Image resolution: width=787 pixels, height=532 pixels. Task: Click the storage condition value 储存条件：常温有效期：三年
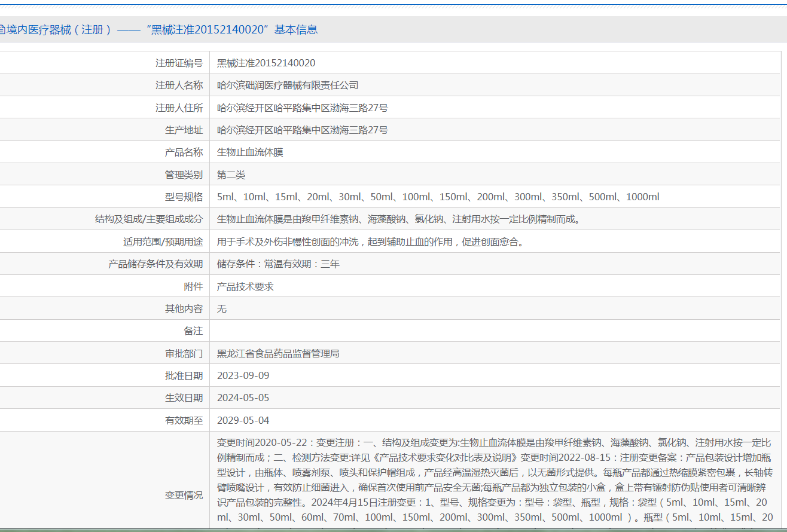278,264
